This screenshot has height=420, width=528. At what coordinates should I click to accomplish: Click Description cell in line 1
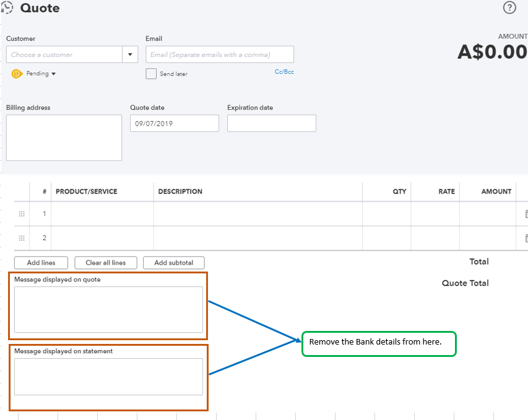click(x=258, y=213)
